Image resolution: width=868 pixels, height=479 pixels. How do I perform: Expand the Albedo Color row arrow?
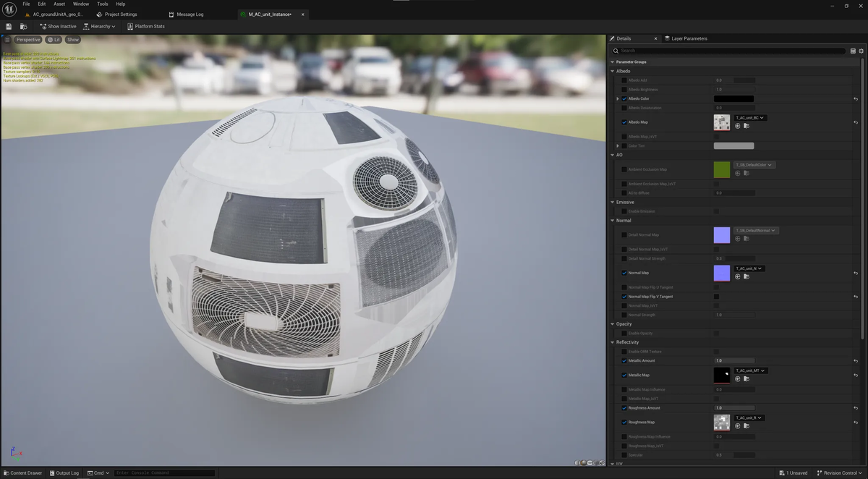(618, 98)
